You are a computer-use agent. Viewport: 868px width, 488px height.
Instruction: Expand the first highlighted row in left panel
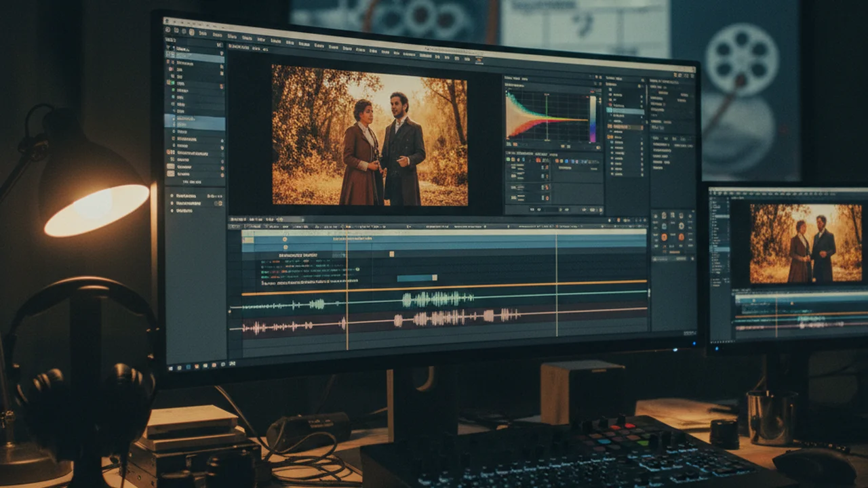click(x=194, y=58)
